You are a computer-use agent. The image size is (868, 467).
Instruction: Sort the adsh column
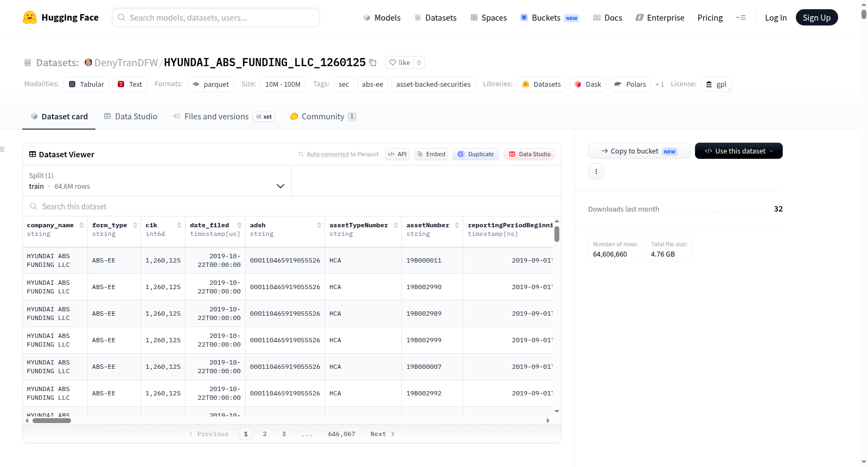tap(319, 225)
